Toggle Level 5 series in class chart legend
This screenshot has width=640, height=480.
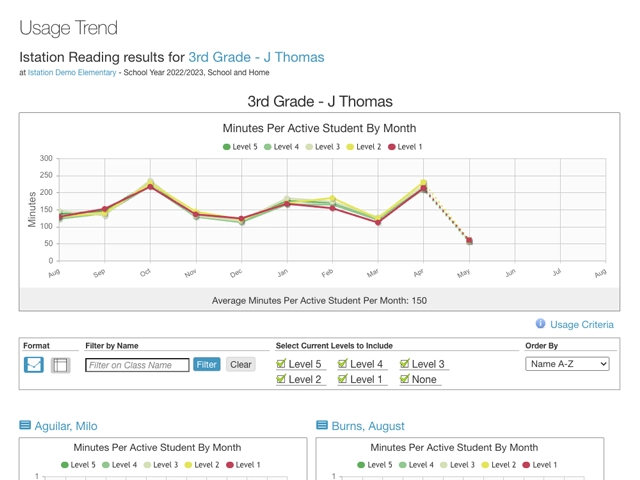click(x=240, y=147)
